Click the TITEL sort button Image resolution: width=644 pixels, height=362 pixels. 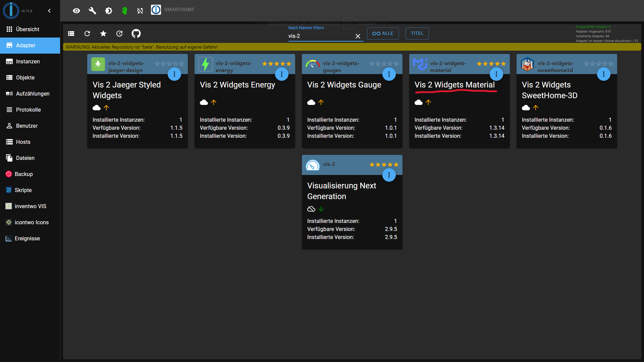[417, 34]
